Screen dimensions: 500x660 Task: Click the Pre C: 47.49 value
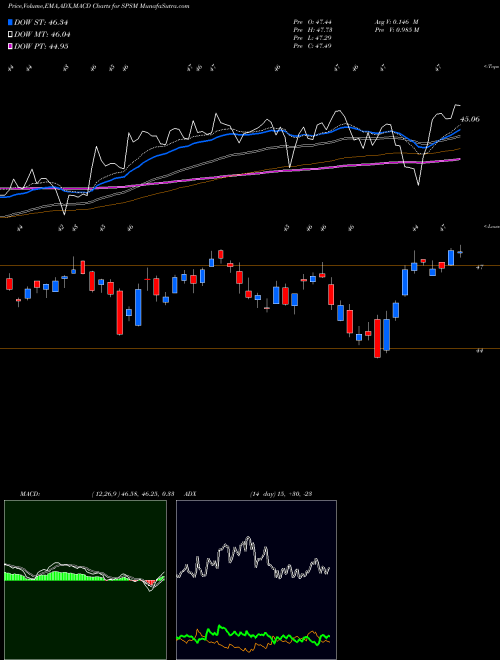[312, 46]
